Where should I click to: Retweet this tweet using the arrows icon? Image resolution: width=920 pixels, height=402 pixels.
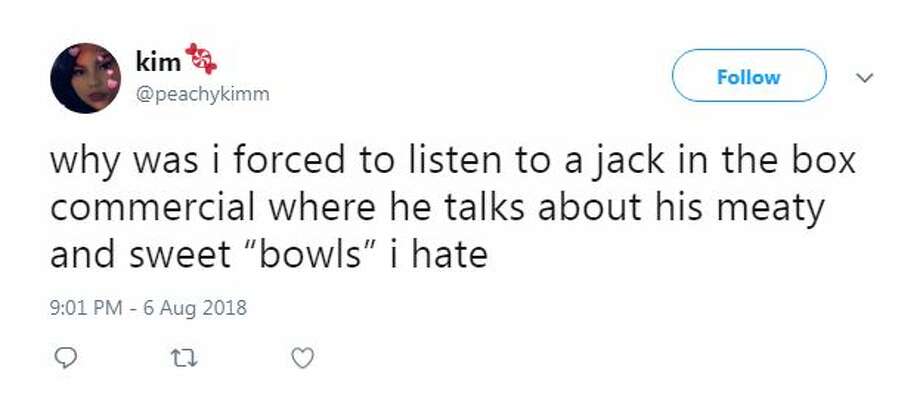(181, 356)
